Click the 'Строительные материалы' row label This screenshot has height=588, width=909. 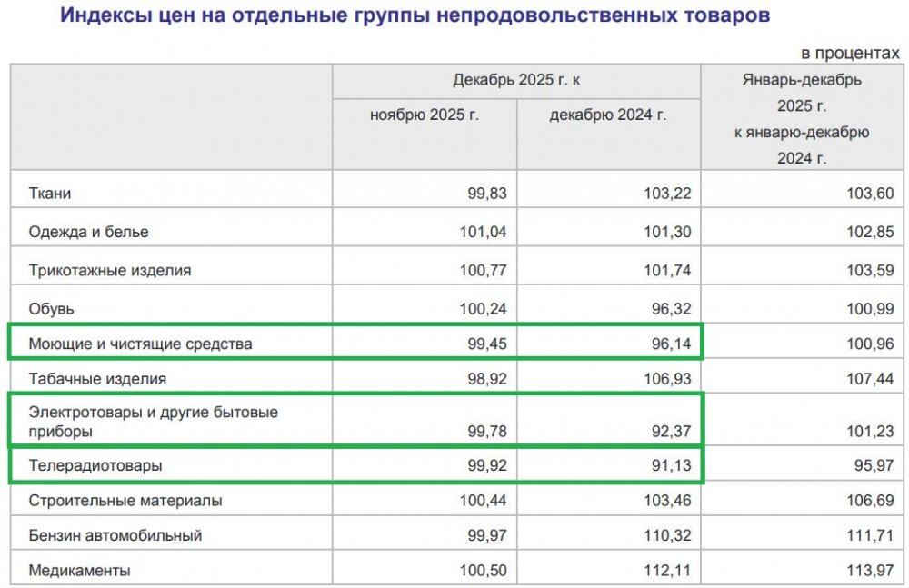[125, 501]
